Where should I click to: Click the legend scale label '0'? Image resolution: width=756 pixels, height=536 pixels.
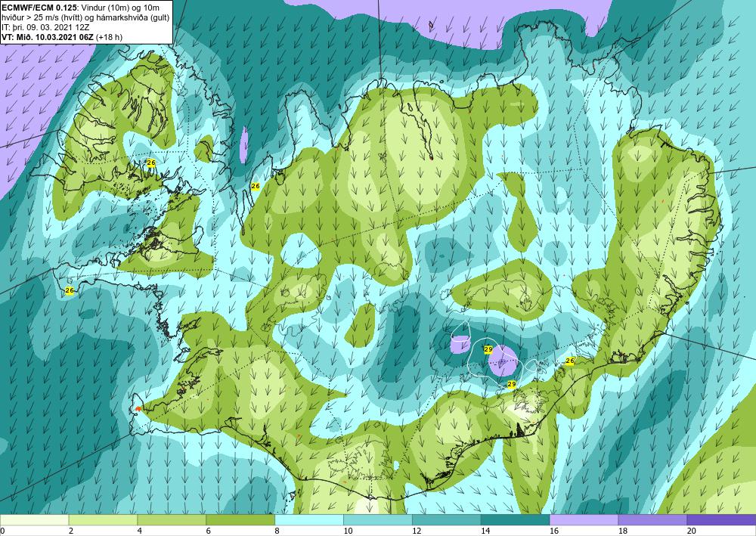click(2, 531)
